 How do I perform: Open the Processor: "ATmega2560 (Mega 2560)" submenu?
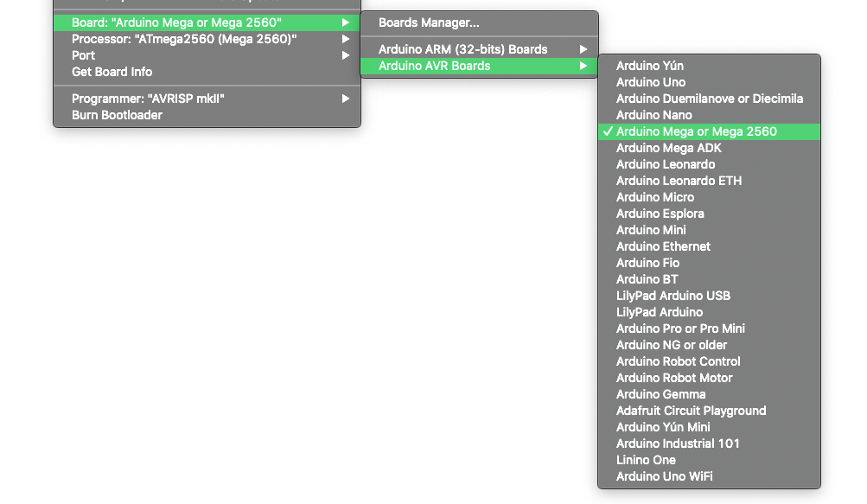pyautogui.click(x=207, y=39)
